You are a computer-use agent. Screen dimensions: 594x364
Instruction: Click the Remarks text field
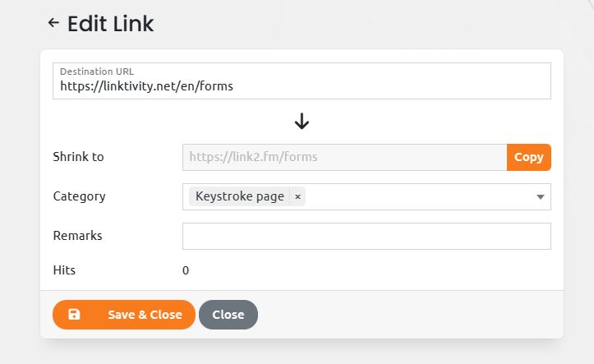tap(366, 236)
